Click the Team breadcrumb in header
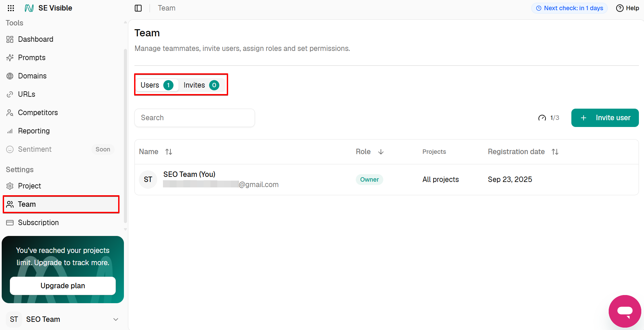 [167, 8]
